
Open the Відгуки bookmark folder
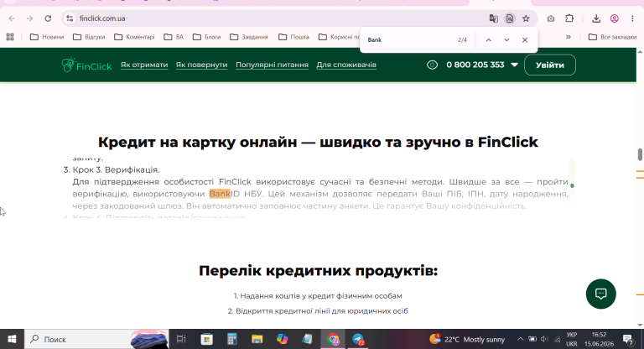click(x=89, y=37)
